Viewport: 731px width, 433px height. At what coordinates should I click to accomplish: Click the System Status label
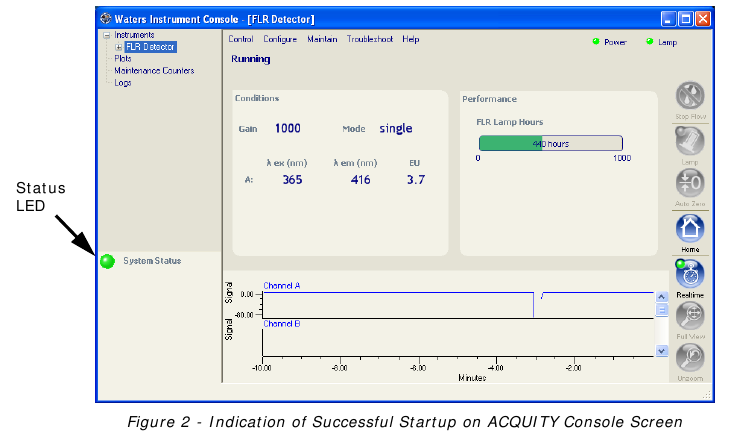152,261
